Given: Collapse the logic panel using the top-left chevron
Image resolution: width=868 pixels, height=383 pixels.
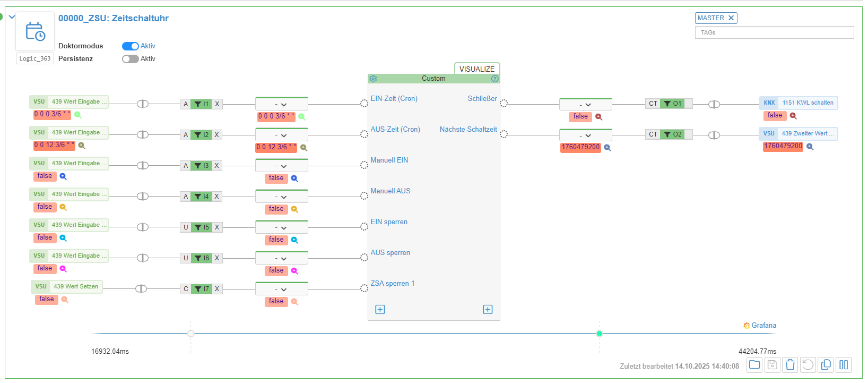Looking at the screenshot, I should 12,17.
